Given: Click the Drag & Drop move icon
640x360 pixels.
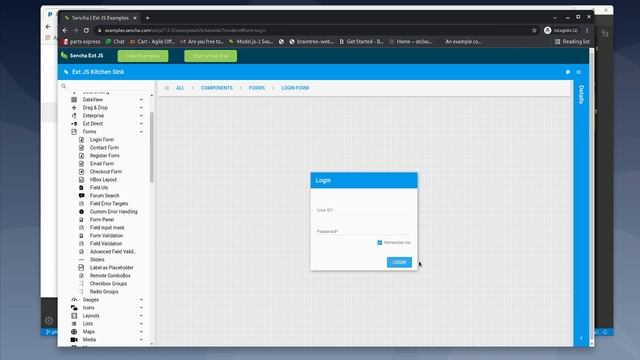Looking at the screenshot, I should pyautogui.click(x=74, y=108).
